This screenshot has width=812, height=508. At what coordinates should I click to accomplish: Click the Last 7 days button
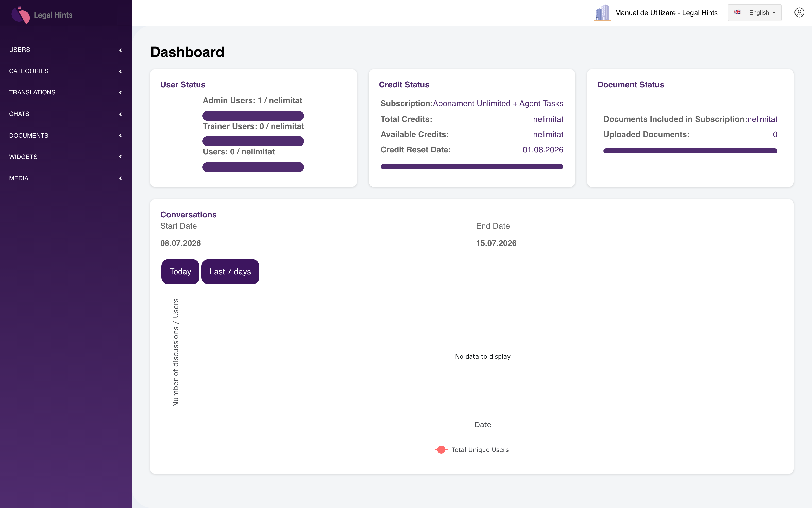230,272
